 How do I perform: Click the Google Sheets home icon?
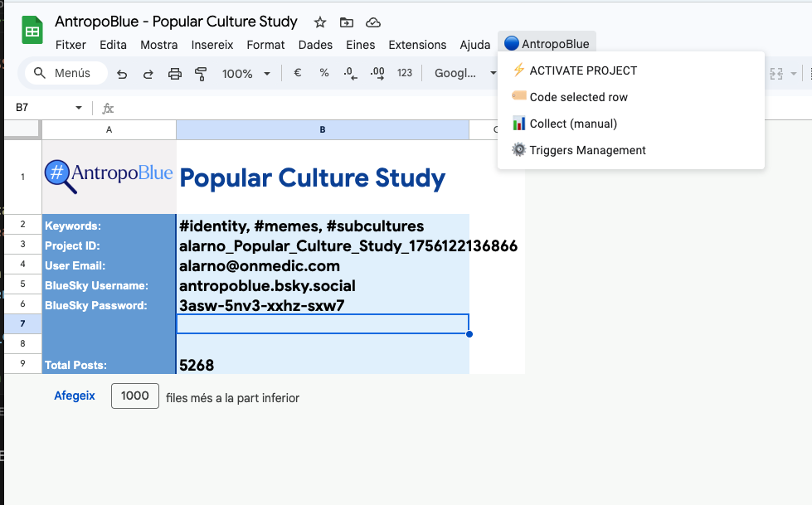[x=32, y=32]
